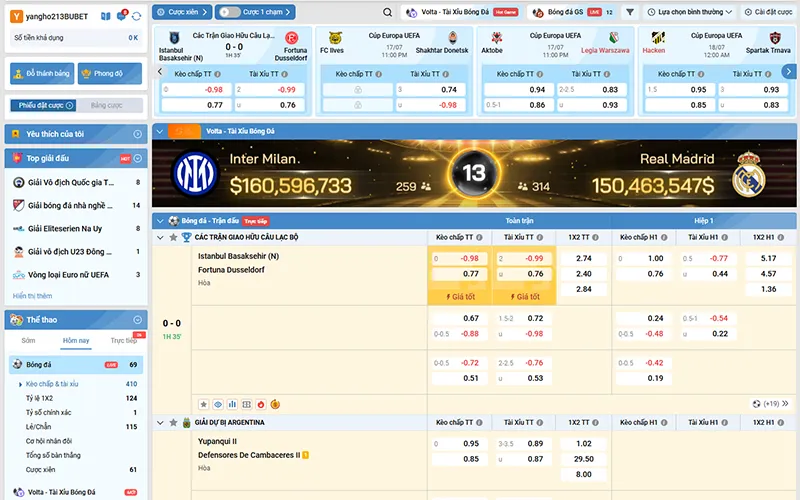Screen dimensions: 800x500
Task: Collapse the Bóng đá - Trận đấu section
Action: coord(160,221)
